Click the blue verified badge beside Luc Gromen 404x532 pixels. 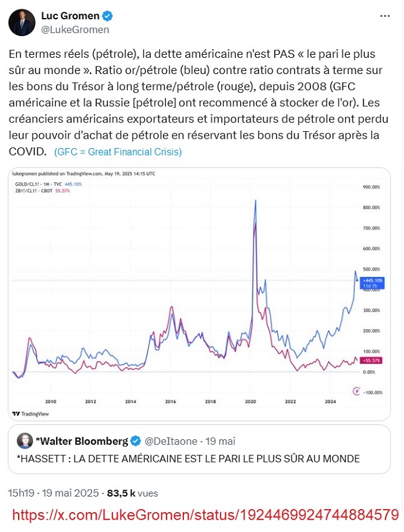(x=108, y=16)
